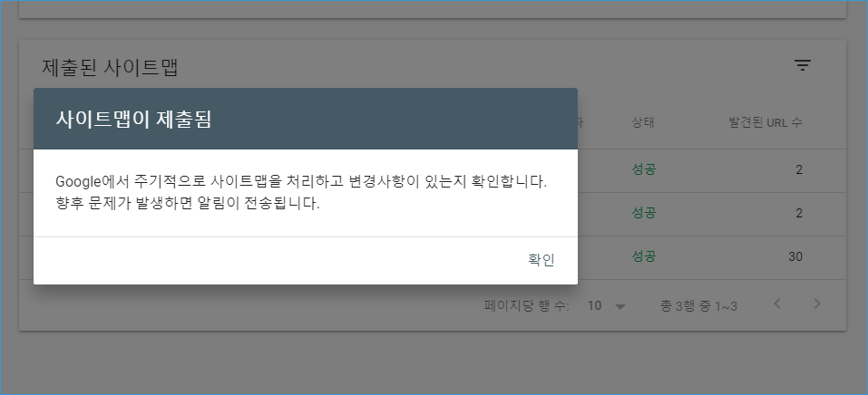This screenshot has height=395, width=868.
Task: Open the filter icon for submitted sitemaps
Action: pos(803,66)
